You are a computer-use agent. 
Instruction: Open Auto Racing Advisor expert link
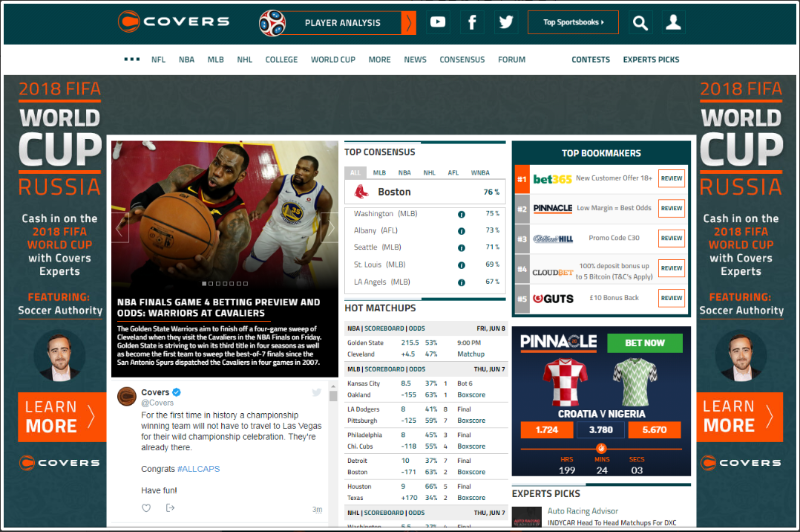(583, 511)
